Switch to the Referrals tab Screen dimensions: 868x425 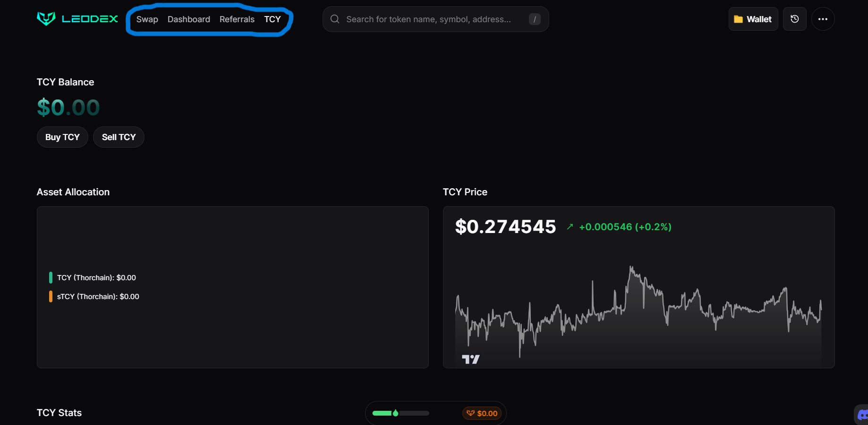[x=237, y=19]
